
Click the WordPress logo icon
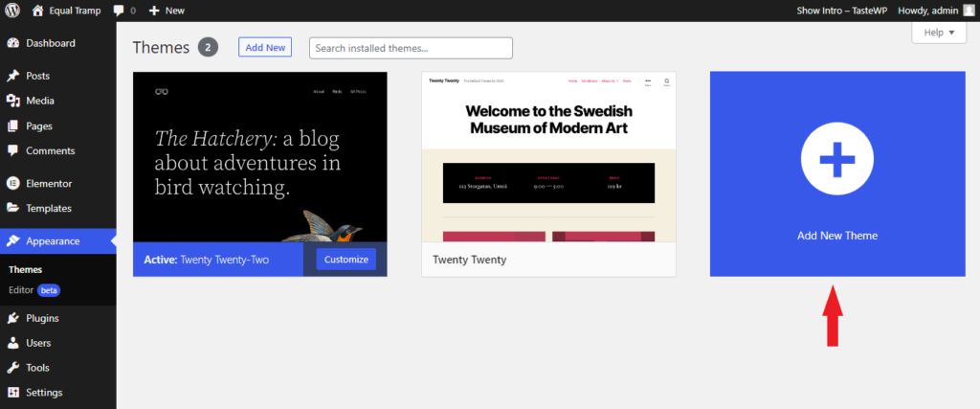click(x=12, y=11)
